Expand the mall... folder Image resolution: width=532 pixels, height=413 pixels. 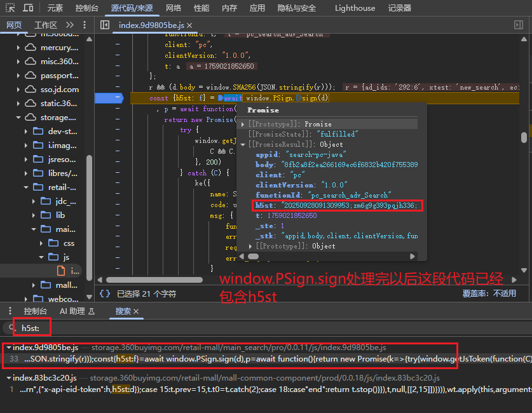point(33,285)
